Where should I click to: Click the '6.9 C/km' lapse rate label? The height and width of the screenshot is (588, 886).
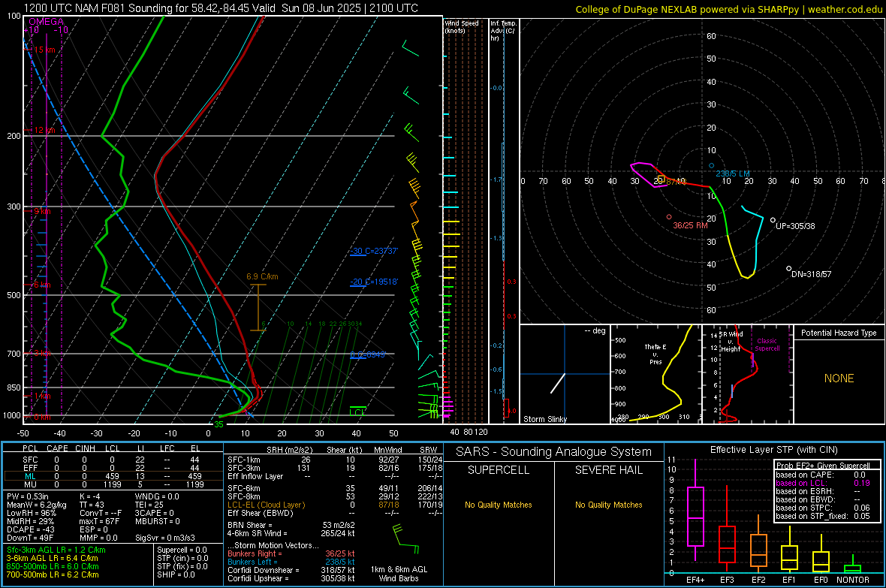point(262,276)
